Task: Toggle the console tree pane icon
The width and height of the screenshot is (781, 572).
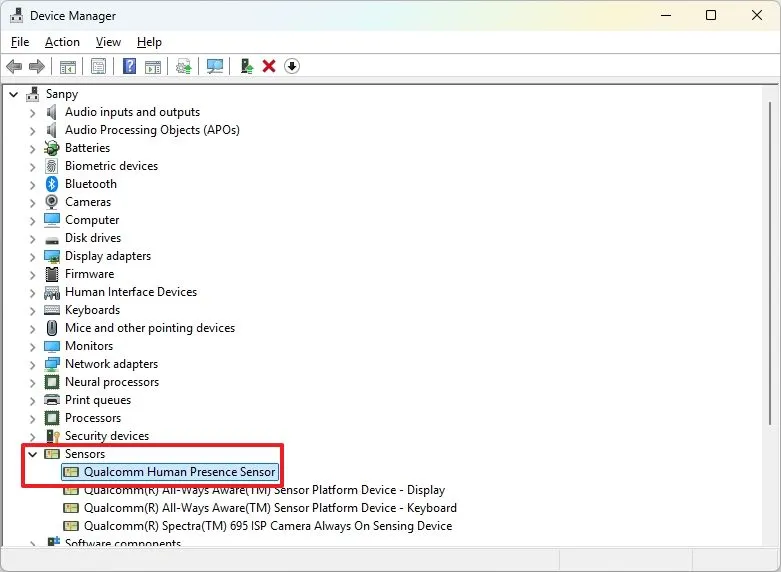Action: click(68, 66)
